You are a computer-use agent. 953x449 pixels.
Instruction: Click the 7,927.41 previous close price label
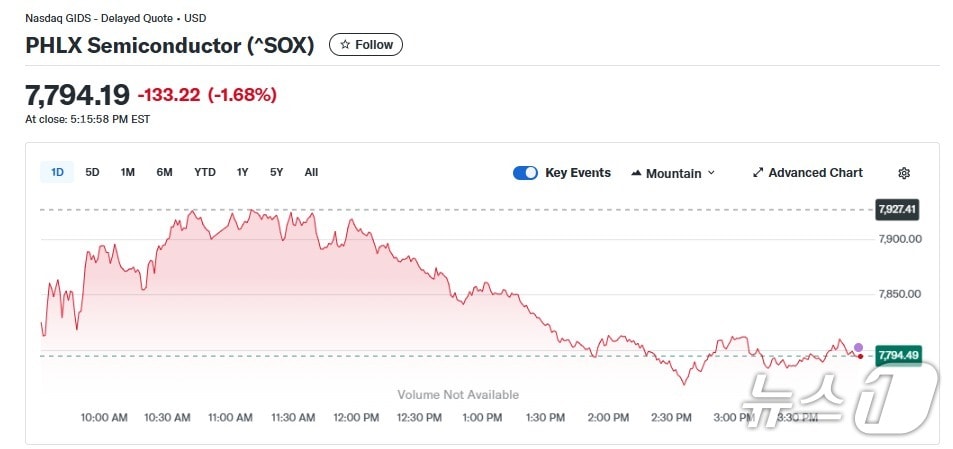(x=897, y=209)
